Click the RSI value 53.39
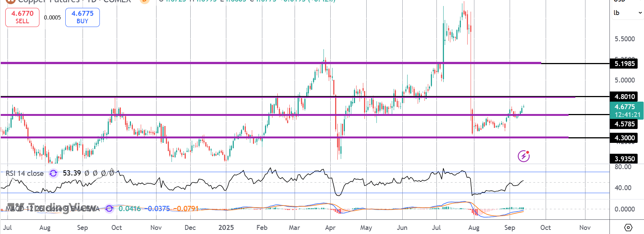644x234 pixels. pos(72,173)
